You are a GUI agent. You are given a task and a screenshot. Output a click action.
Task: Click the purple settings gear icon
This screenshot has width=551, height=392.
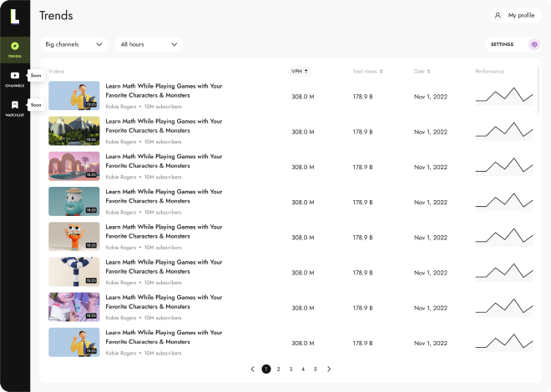534,44
